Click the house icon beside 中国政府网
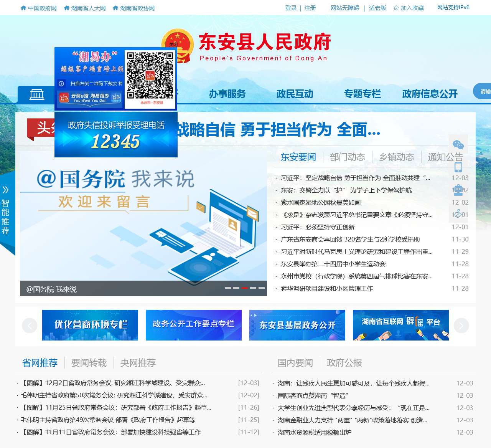Screen dimensions: 491x448 pyautogui.click(x=23, y=8)
